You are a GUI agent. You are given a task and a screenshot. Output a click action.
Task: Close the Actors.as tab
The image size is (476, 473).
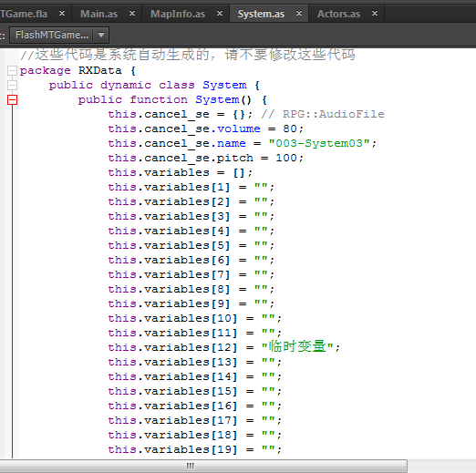tap(375, 14)
